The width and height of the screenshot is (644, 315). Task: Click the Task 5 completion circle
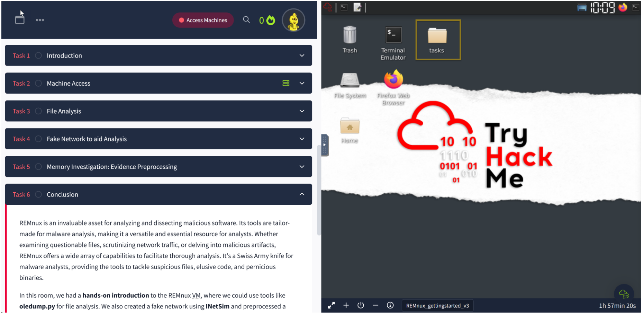(x=38, y=167)
